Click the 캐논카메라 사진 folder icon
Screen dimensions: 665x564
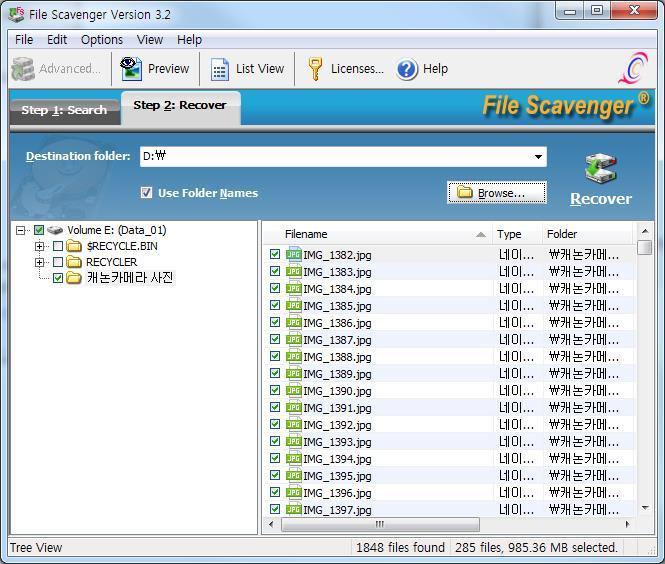click(x=74, y=278)
